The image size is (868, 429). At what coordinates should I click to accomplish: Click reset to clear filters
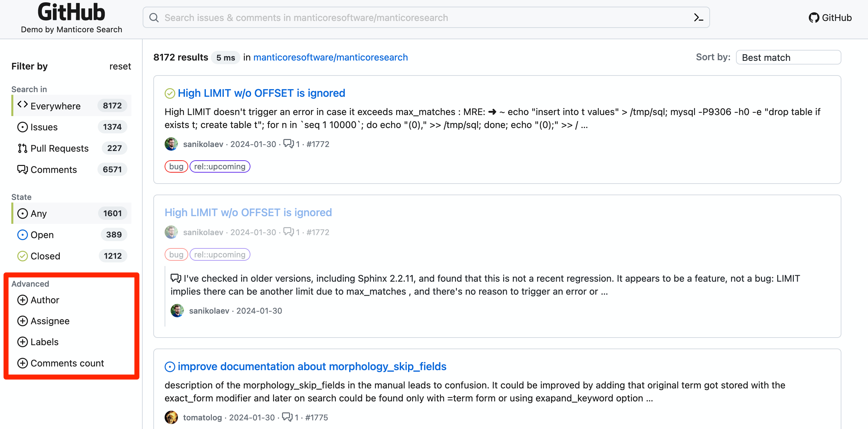click(x=120, y=67)
